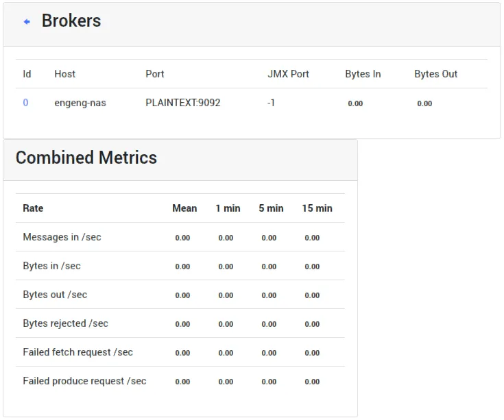Click the PLAINTEXT:9092 port value

click(x=183, y=103)
